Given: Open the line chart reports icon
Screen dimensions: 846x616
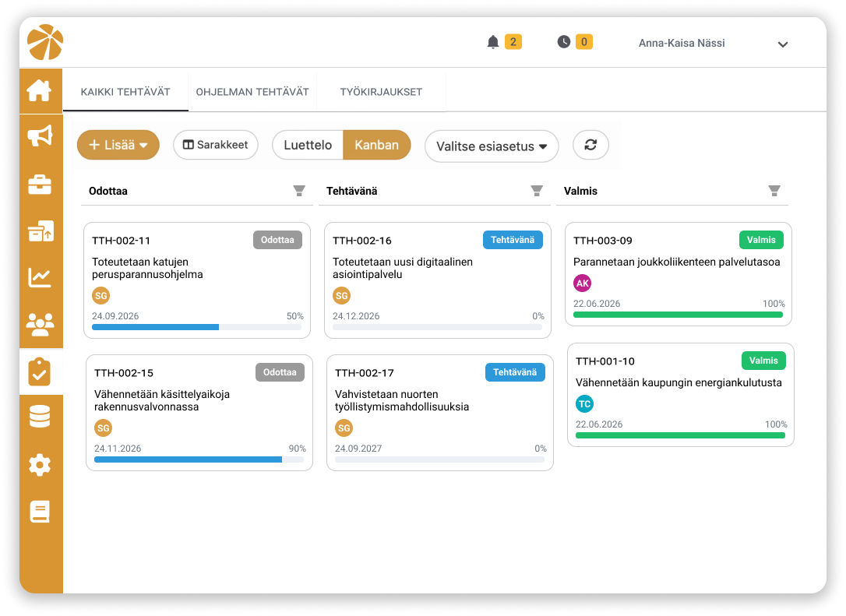Looking at the screenshot, I should coord(40,277).
